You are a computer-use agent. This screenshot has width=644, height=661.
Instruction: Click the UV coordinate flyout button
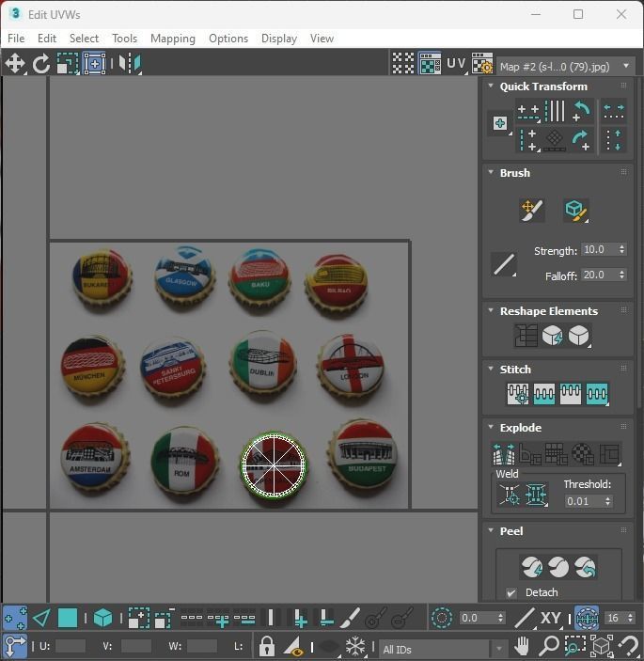point(457,63)
